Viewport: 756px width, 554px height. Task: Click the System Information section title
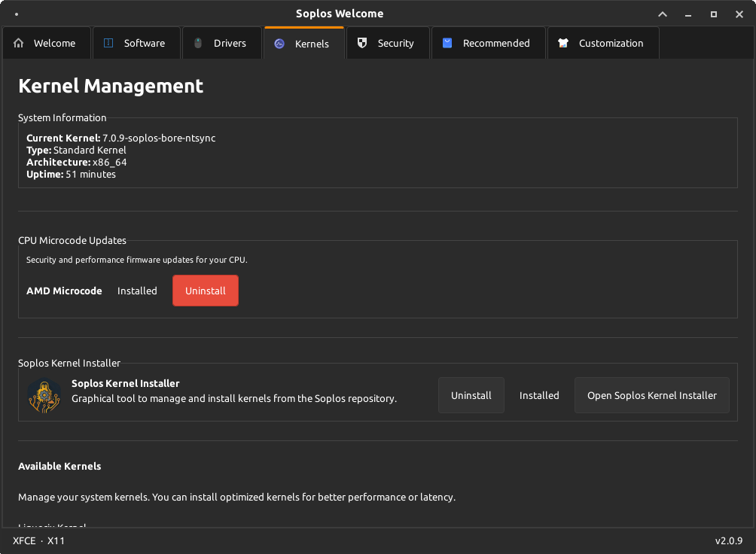click(62, 117)
